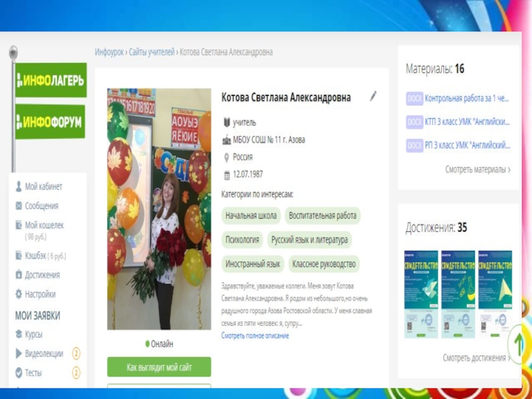Open Кэшбэк in sidebar
Viewport: 532px width, 399px height.
click(x=35, y=256)
